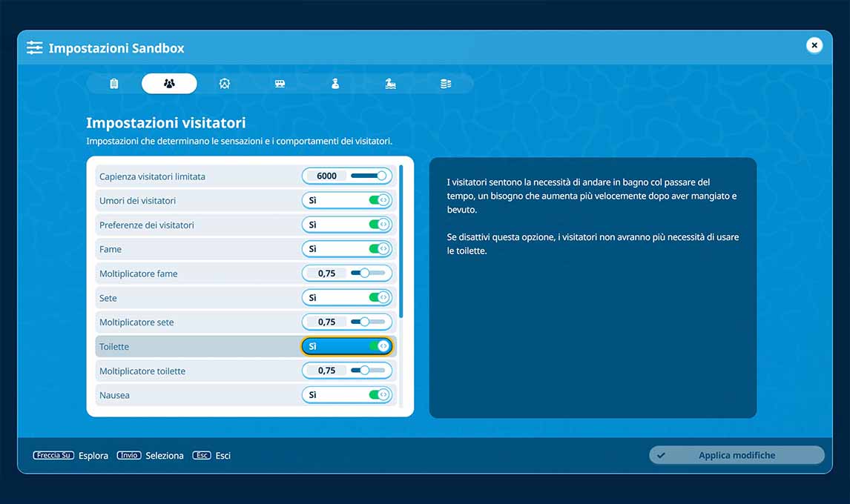Viewport: 850px width, 504px height.
Task: Click the Capienza visitatori limitata slider
Action: click(369, 176)
